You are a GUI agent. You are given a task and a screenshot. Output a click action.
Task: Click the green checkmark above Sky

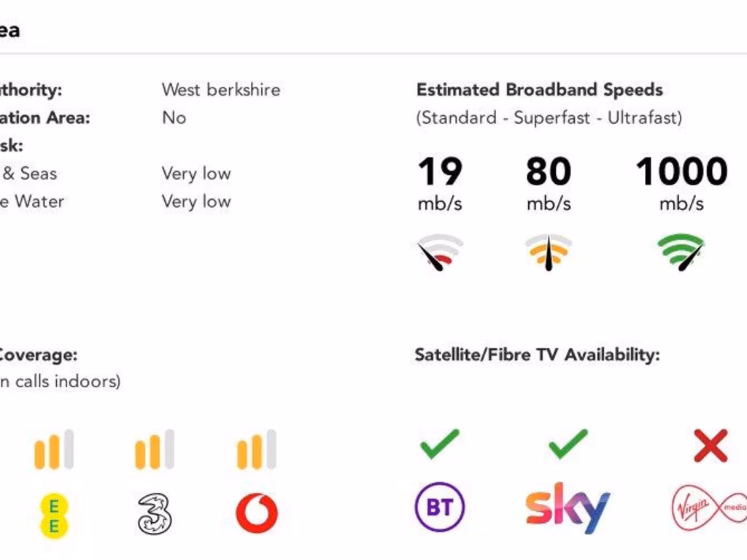(568, 444)
